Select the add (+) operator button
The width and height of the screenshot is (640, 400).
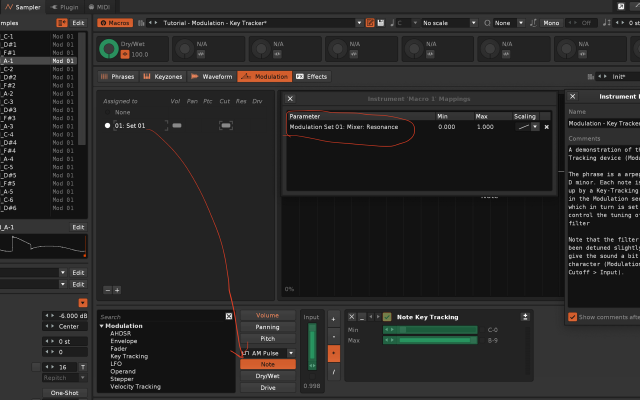333,319
